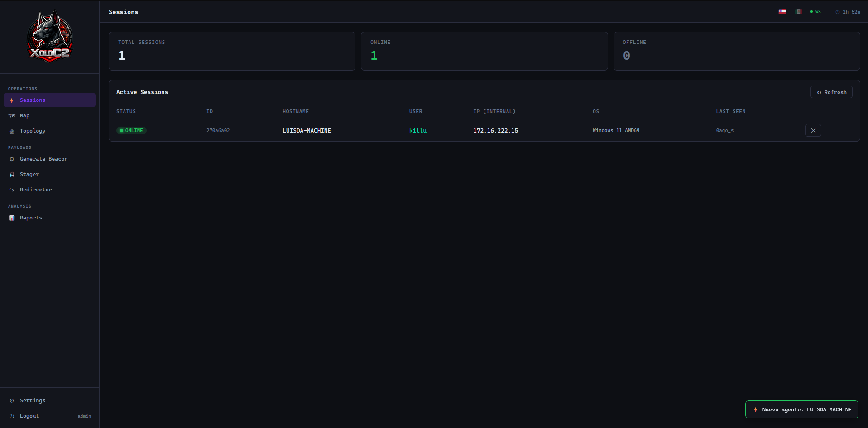The width and height of the screenshot is (868, 428).
Task: Navigate to the Reports menu entry
Action: [x=31, y=218]
